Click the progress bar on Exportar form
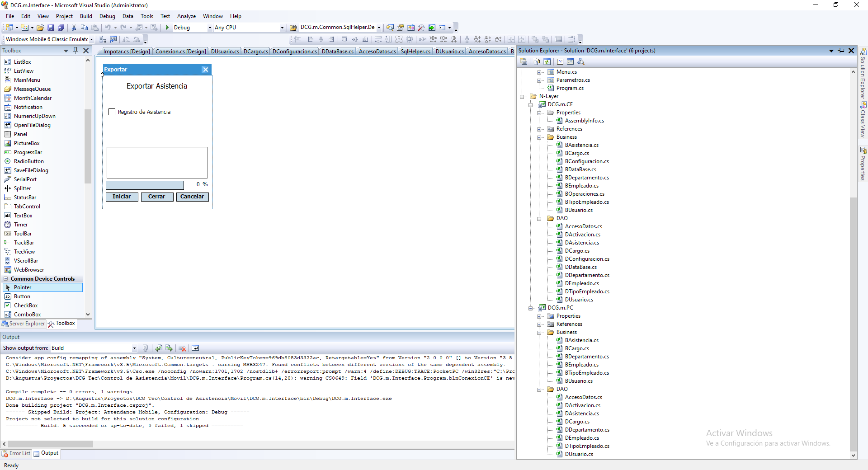The height and width of the screenshot is (470, 868). point(145,185)
